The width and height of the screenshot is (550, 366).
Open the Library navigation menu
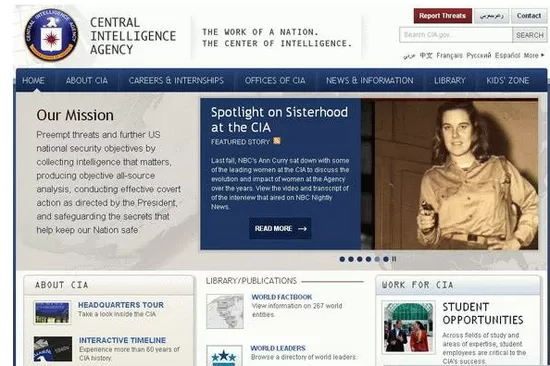coord(450,80)
